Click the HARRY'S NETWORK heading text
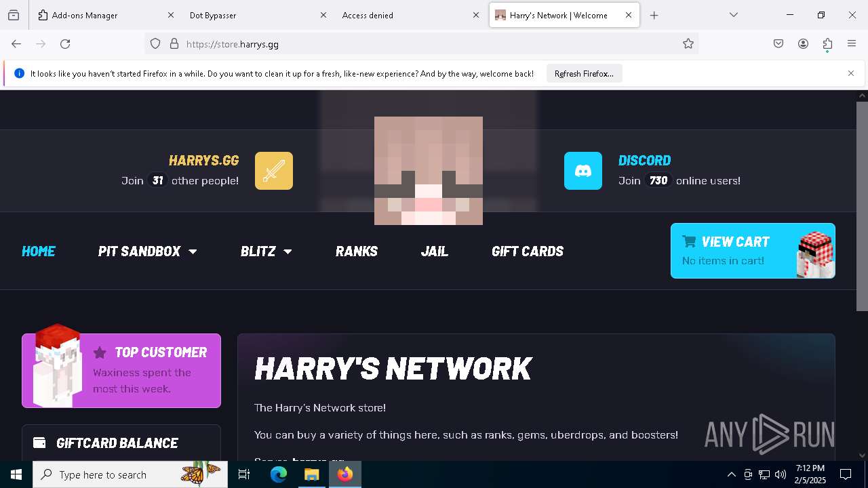Image resolution: width=868 pixels, height=488 pixels. tap(393, 369)
